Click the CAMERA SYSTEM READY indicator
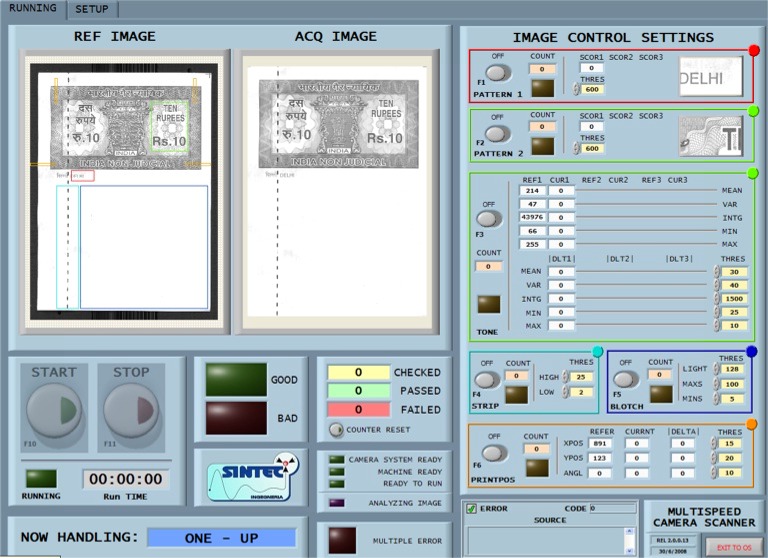 pos(336,460)
